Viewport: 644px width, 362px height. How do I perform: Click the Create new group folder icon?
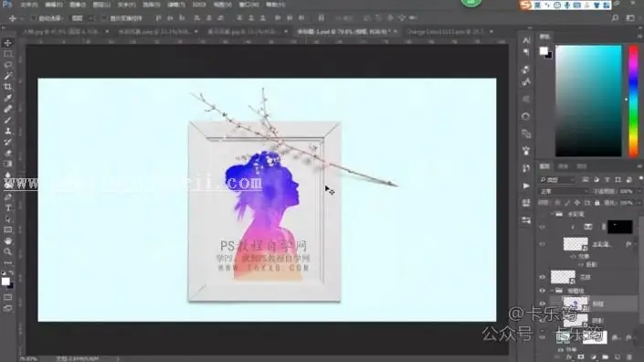(605, 357)
